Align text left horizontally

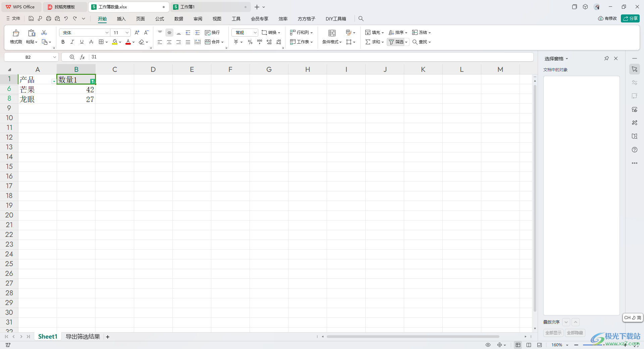(x=160, y=42)
